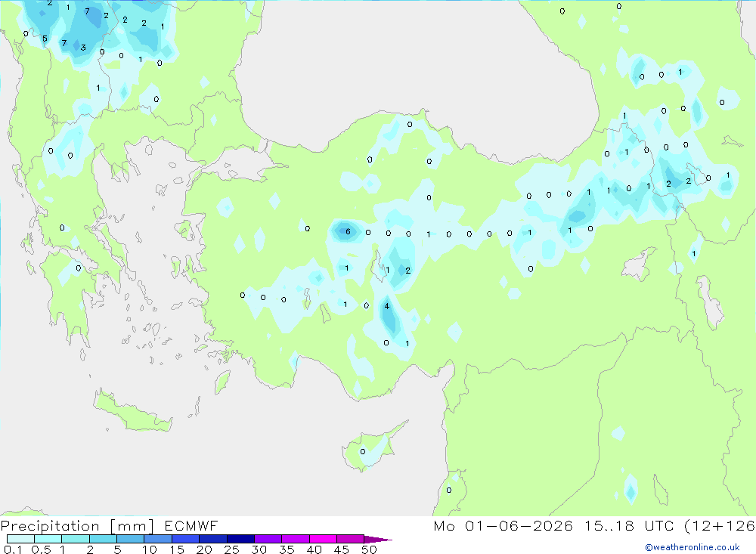Click the legend label '30'
This screenshot has width=756, height=554.
(259, 549)
